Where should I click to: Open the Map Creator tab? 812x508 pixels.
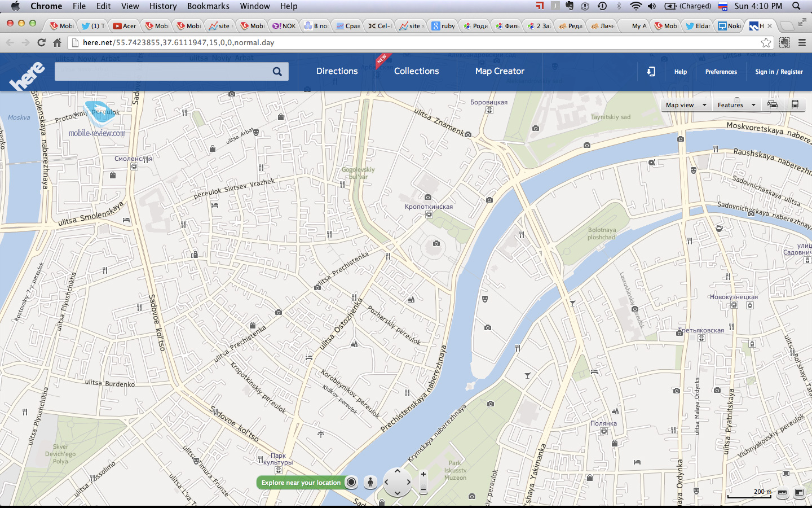click(x=500, y=71)
